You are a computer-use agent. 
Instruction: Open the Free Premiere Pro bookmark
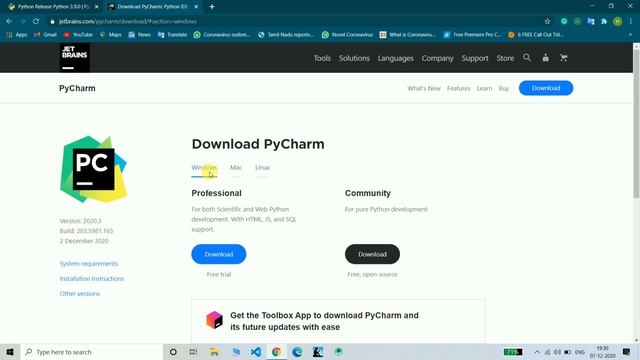(472, 35)
